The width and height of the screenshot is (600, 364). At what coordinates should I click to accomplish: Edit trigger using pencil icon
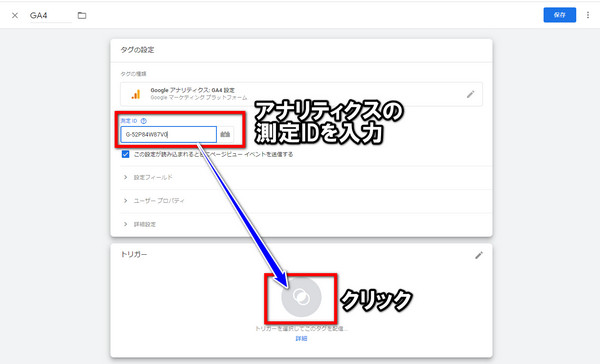(x=479, y=255)
